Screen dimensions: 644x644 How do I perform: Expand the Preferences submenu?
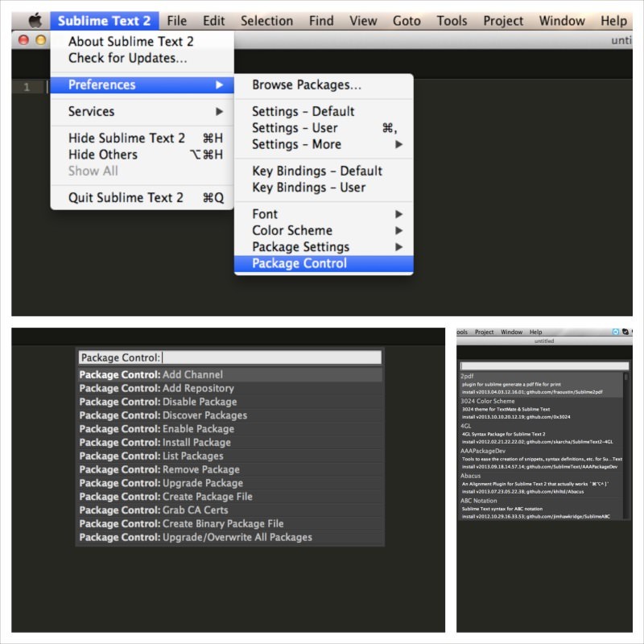click(x=142, y=85)
